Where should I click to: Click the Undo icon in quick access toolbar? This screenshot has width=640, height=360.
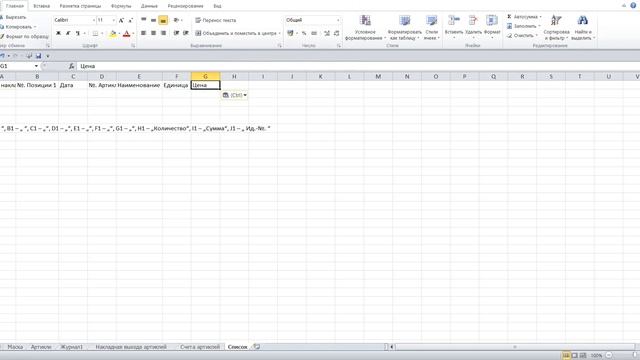(2, 56)
